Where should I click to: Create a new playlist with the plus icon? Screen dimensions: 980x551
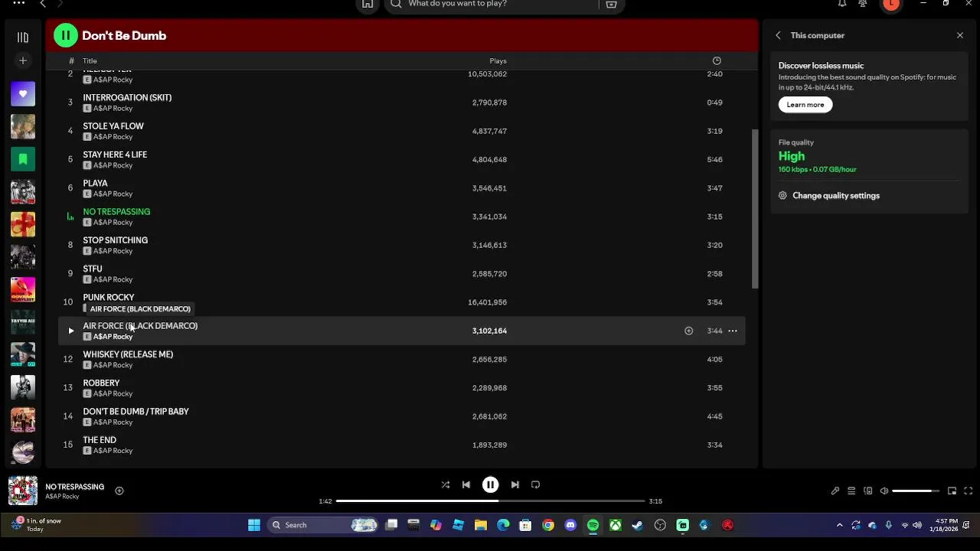tap(23, 60)
